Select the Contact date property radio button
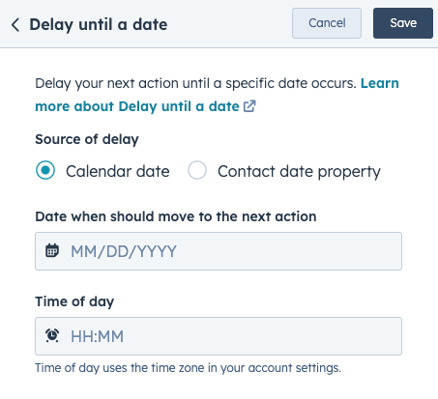 197,170
